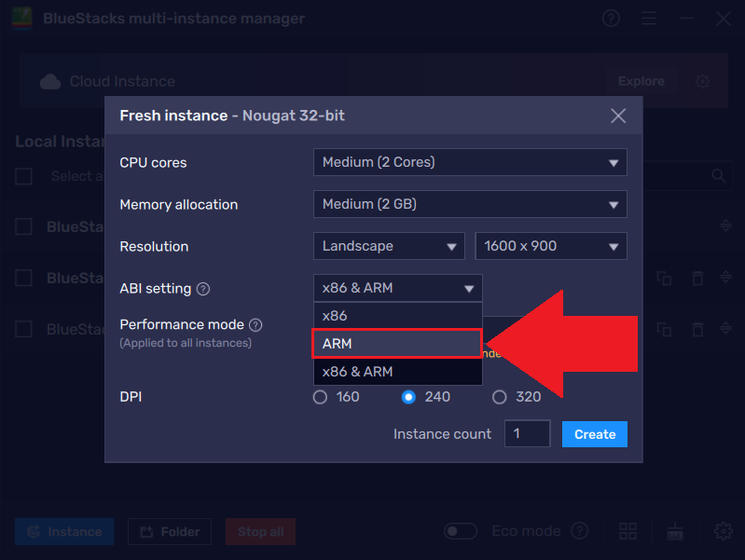Check the third BlueStacks instance checkbox

coord(23,329)
